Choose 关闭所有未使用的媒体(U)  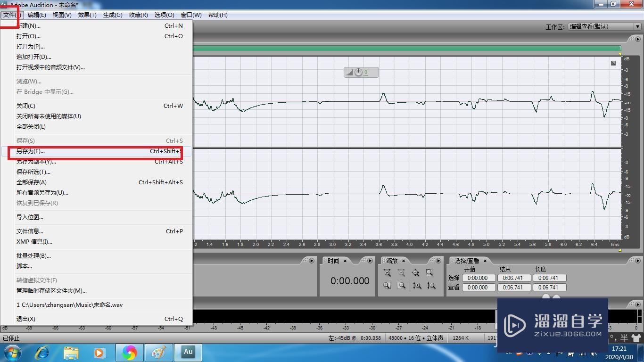(x=96, y=116)
